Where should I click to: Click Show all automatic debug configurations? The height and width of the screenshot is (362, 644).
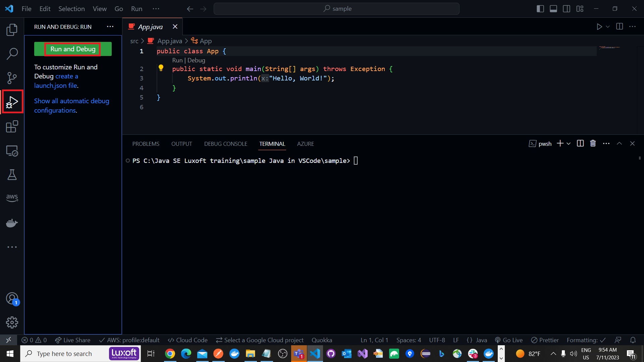pos(72,106)
